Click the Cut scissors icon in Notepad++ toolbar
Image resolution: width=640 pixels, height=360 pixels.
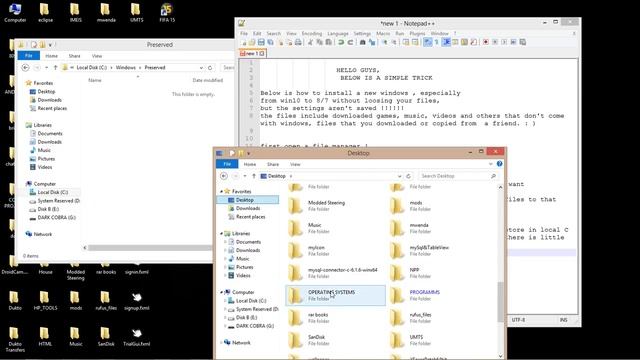pyautogui.click(x=310, y=42)
